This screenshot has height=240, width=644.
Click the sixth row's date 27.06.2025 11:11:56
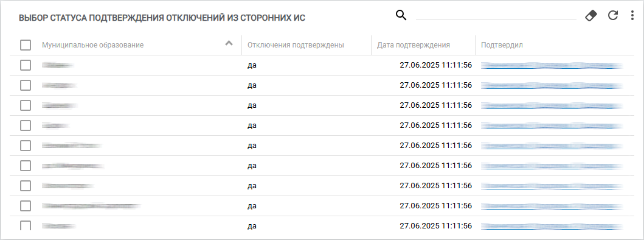(436, 166)
